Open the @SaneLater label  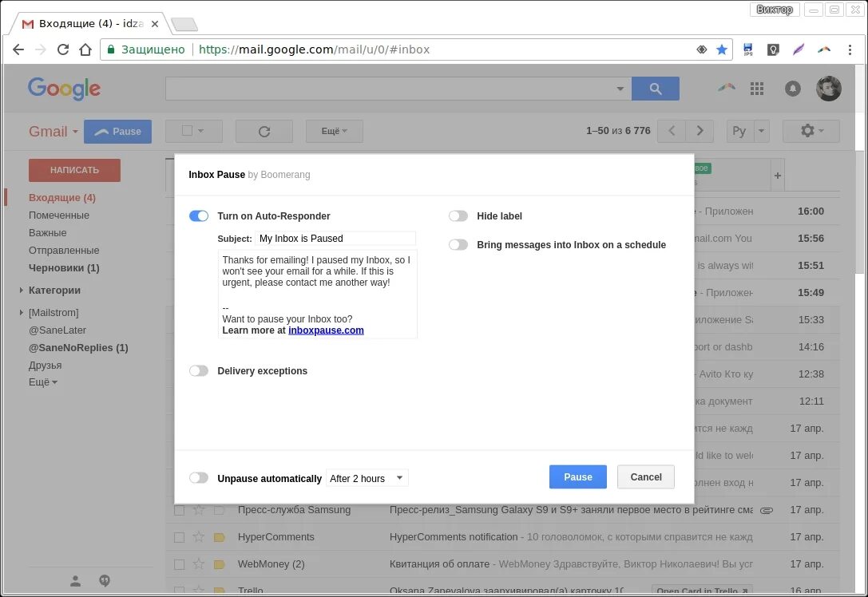[57, 330]
